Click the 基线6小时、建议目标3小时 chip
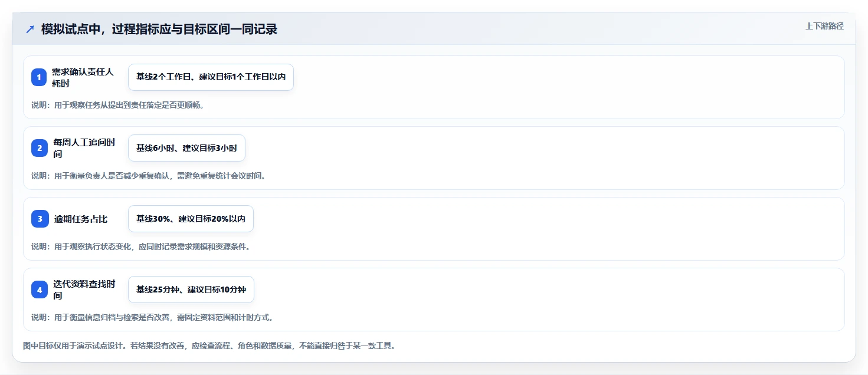This screenshot has height=375, width=868. [186, 148]
